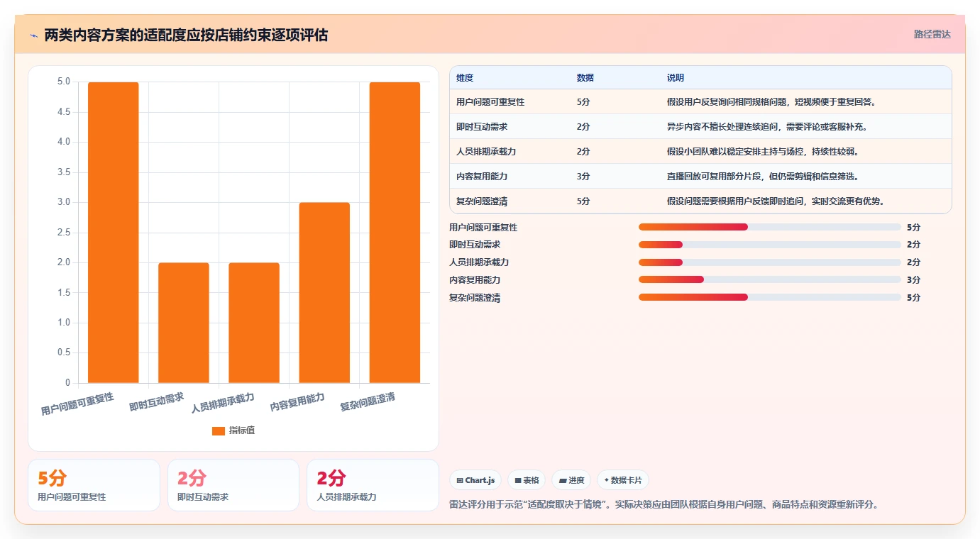Image resolution: width=980 pixels, height=539 pixels.
Task: Click the 复杂问题澄清 chart bar
Action: [395, 233]
